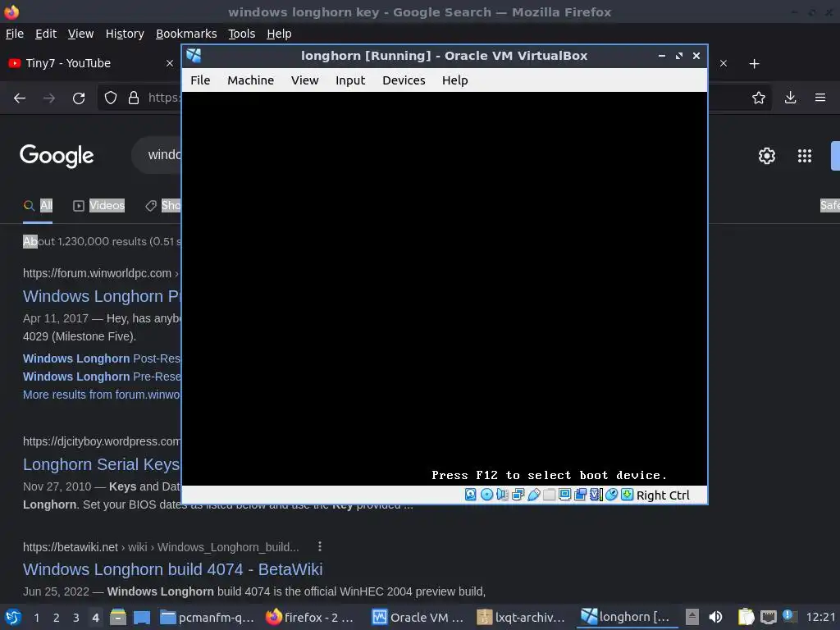Image resolution: width=840 pixels, height=630 pixels.
Task: Open the VirtualBox Machine menu
Action: (250, 80)
